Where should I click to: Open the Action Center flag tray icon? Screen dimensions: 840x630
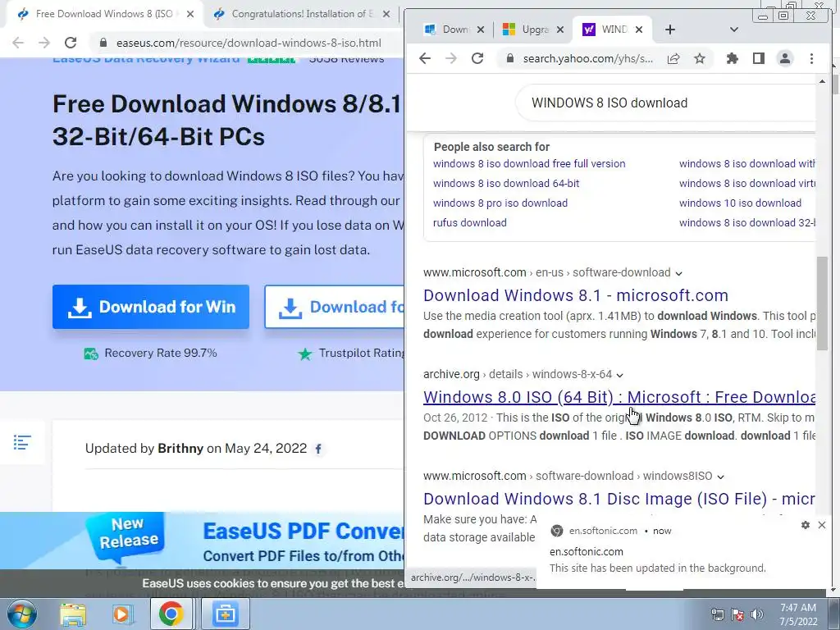(737, 614)
